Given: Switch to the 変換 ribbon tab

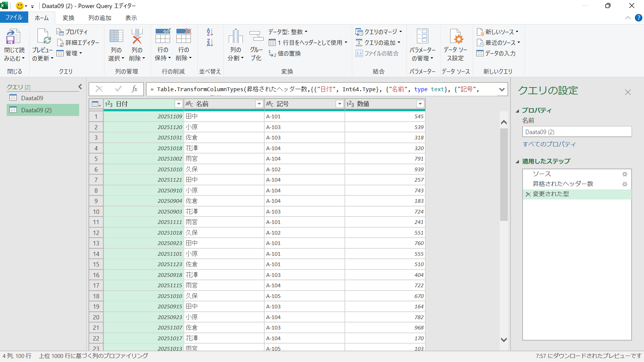Looking at the screenshot, I should [x=68, y=18].
